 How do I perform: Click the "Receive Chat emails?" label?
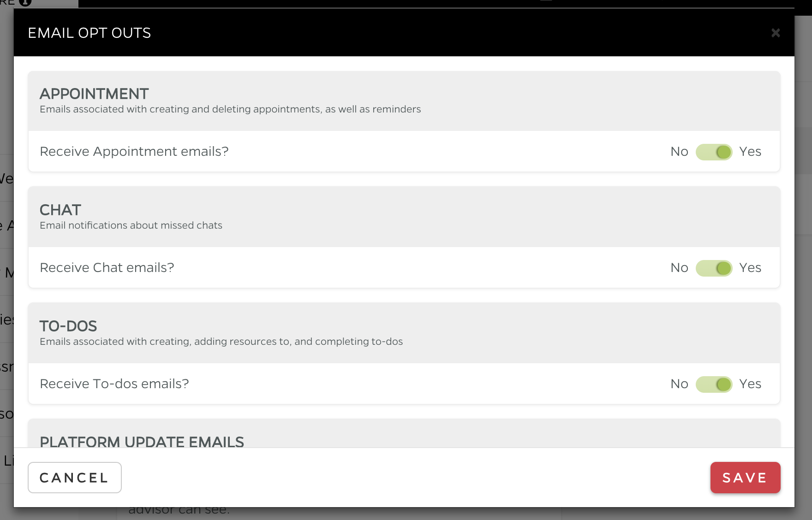(x=107, y=268)
